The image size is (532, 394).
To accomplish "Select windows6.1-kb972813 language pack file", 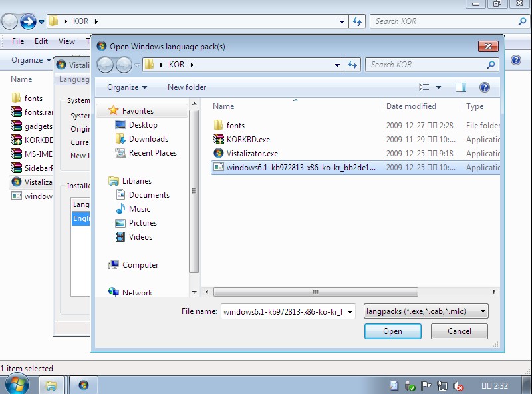I will [x=355, y=168].
